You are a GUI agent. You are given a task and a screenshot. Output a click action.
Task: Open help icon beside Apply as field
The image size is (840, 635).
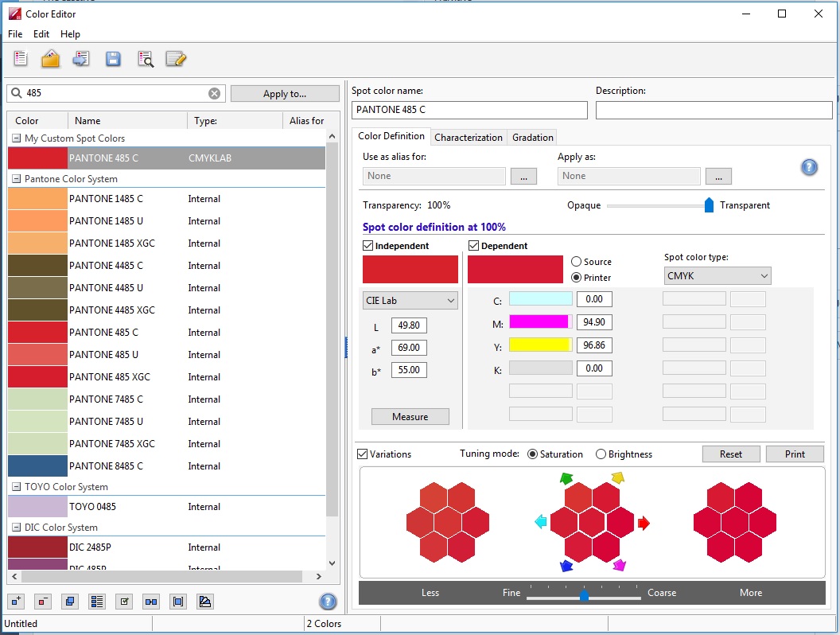pos(809,167)
